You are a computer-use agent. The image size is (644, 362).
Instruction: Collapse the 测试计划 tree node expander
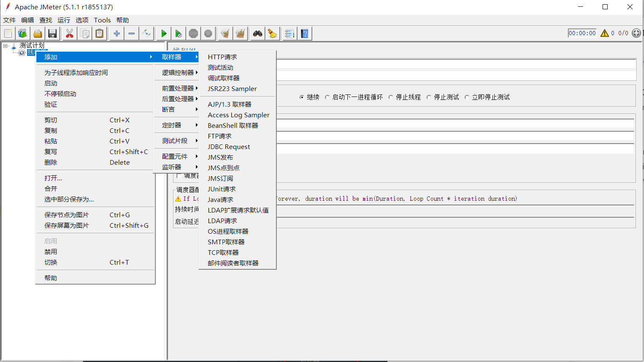click(x=6, y=45)
